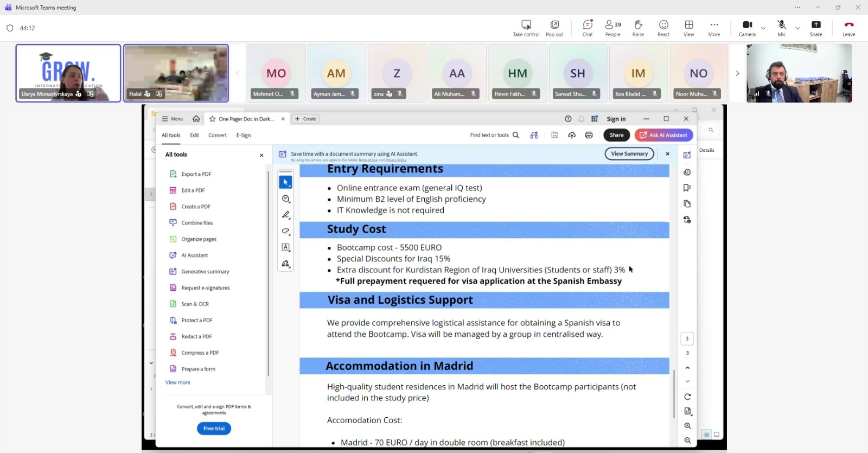Unmute the microphone
Image resolution: width=868 pixels, height=453 pixels.
(781, 28)
